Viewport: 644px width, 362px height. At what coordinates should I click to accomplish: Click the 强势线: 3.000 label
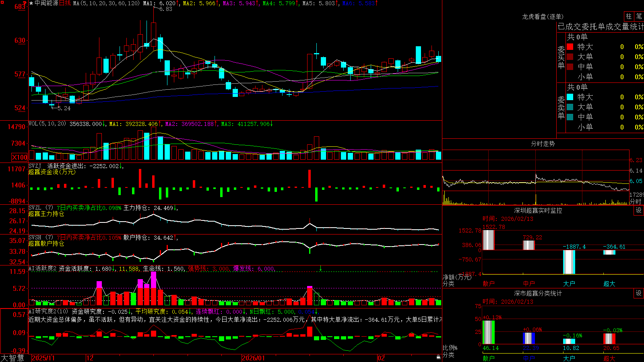coord(209,269)
